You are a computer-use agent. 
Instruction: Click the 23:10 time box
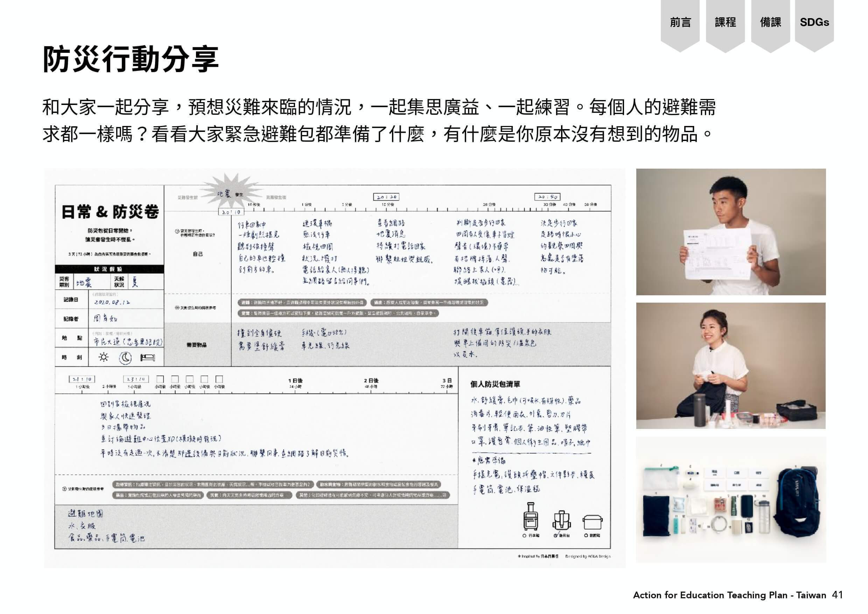point(136,379)
